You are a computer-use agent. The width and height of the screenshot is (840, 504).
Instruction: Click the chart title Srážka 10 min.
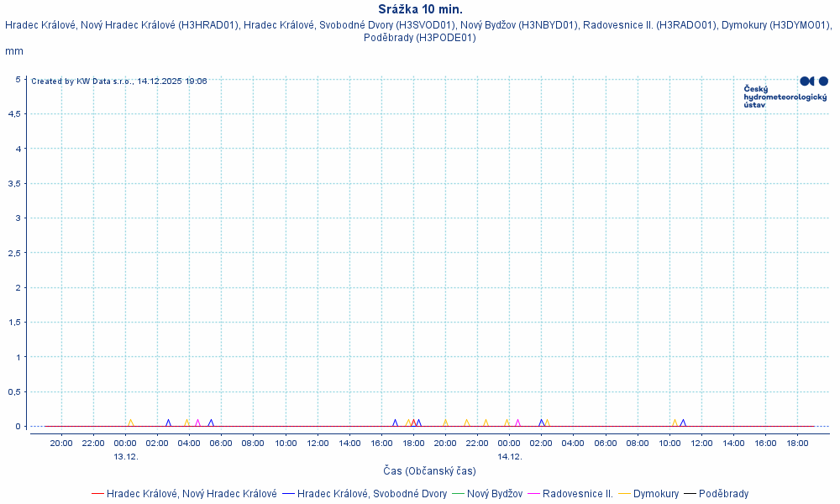[420, 9]
